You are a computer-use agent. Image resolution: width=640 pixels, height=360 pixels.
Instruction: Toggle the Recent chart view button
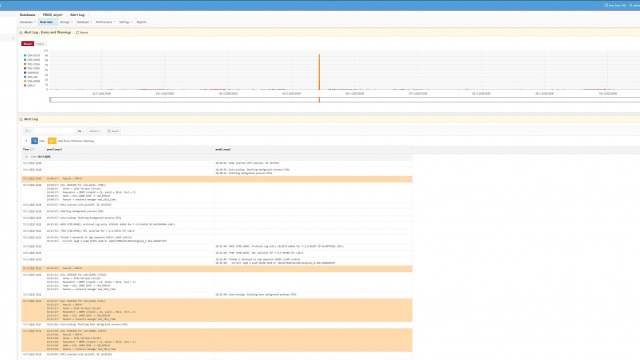tap(27, 44)
